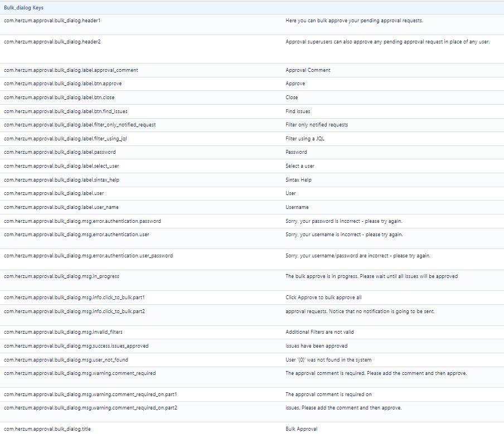Click the 'Bulk Approval' title value
Image resolution: width=504 pixels, height=434 pixels.
pos(302,429)
